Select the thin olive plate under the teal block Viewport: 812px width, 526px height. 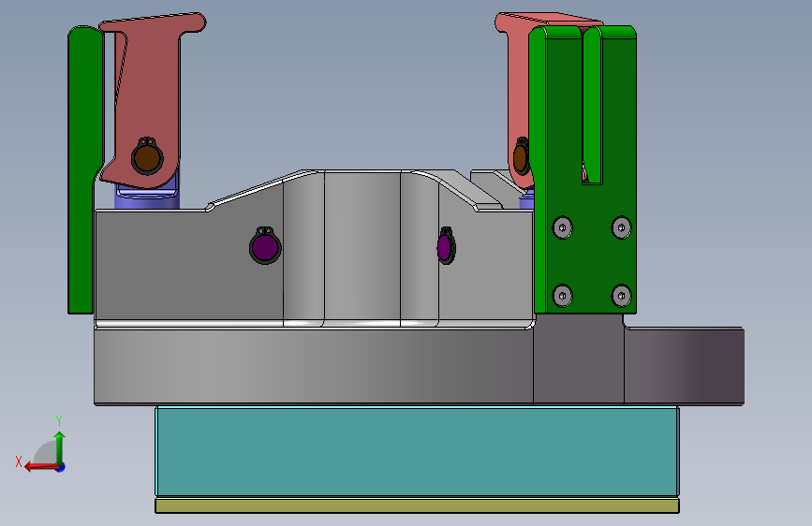(417, 505)
